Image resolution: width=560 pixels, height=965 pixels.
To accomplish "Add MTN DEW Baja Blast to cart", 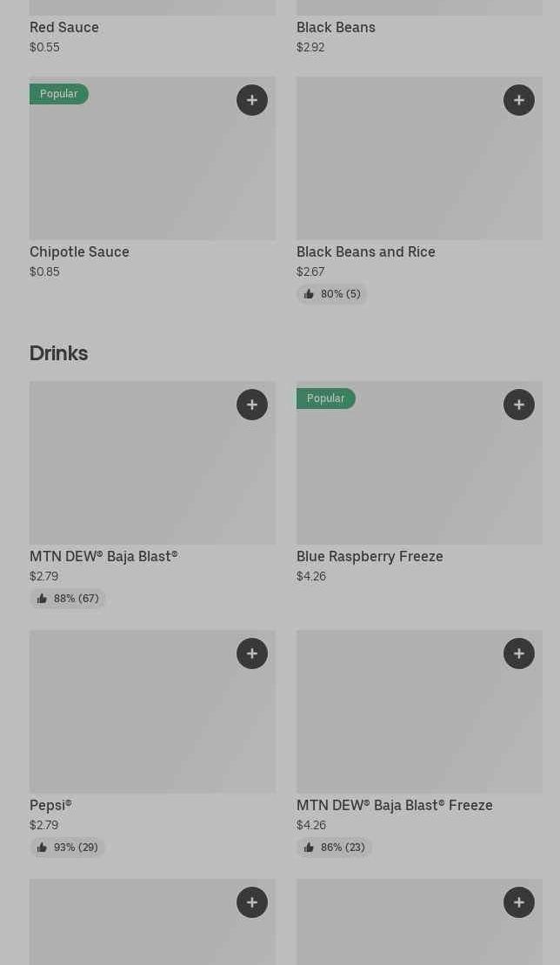I will pyautogui.click(x=252, y=405).
